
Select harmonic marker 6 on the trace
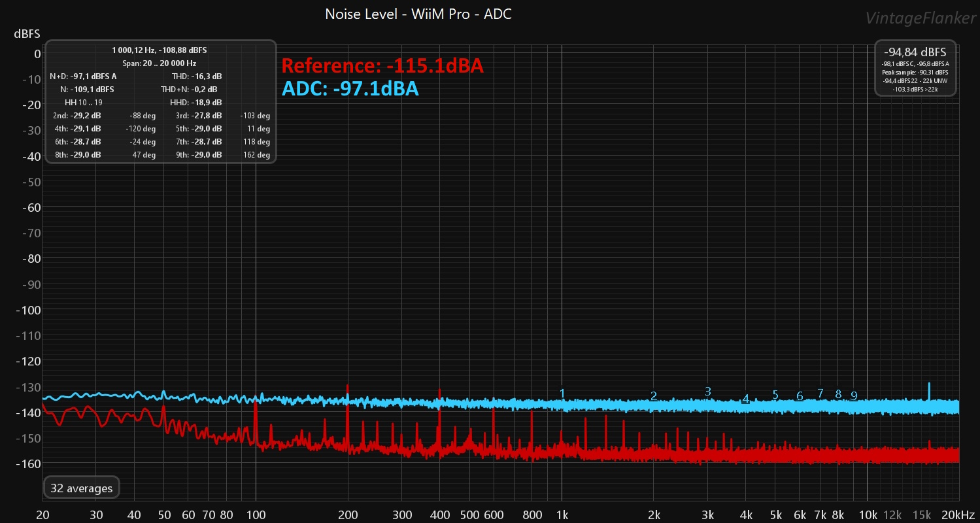click(x=800, y=396)
